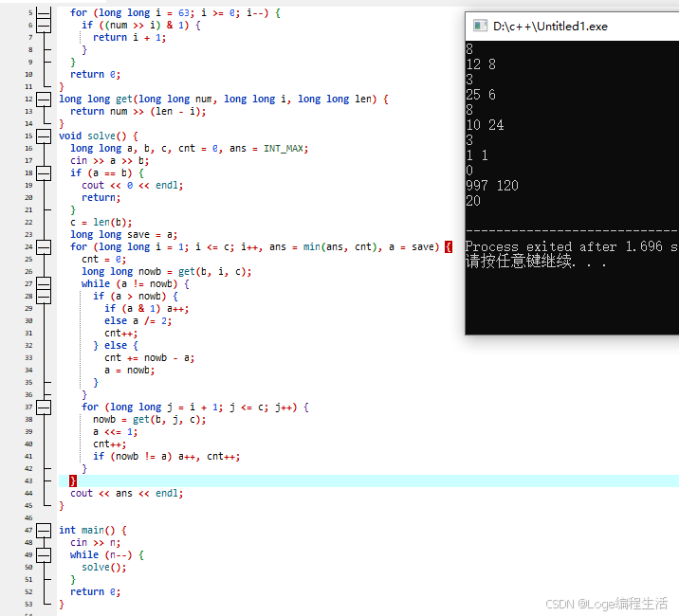Click the 'cin >> n;' line in main
This screenshot has width=679, height=616.
point(95,542)
